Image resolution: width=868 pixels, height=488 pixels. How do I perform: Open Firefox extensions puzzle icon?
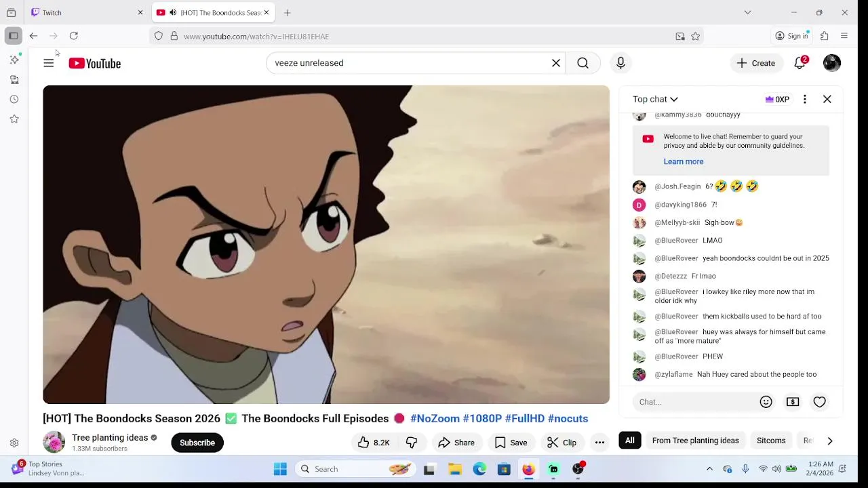[825, 36]
